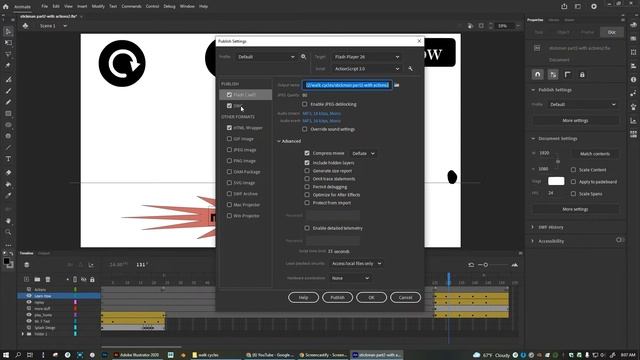This screenshot has height=360, width=640.
Task: Uncheck Flash (.swf) publish format
Action: tap(229, 95)
